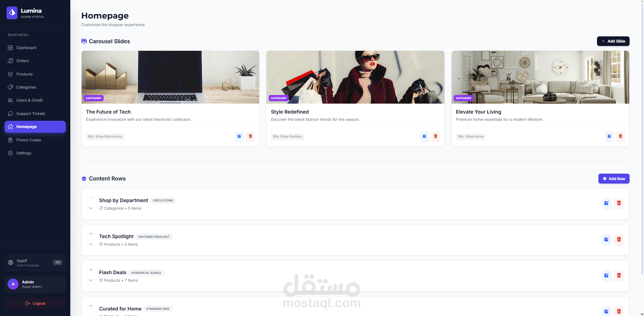Click the Content Rows layers icon
This screenshot has width=644, height=316.
click(x=84, y=179)
